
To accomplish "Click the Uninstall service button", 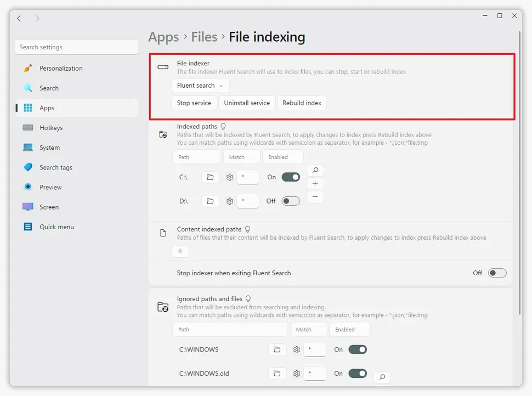I will pyautogui.click(x=247, y=103).
